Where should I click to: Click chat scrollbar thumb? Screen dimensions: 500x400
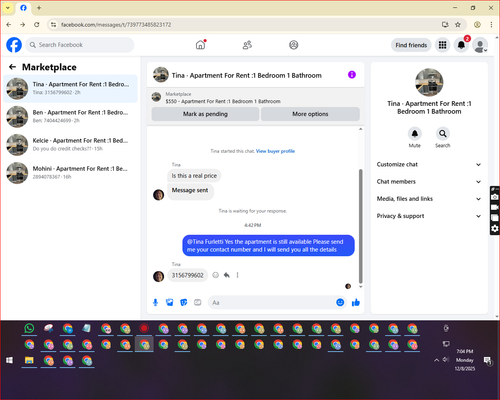[360, 226]
